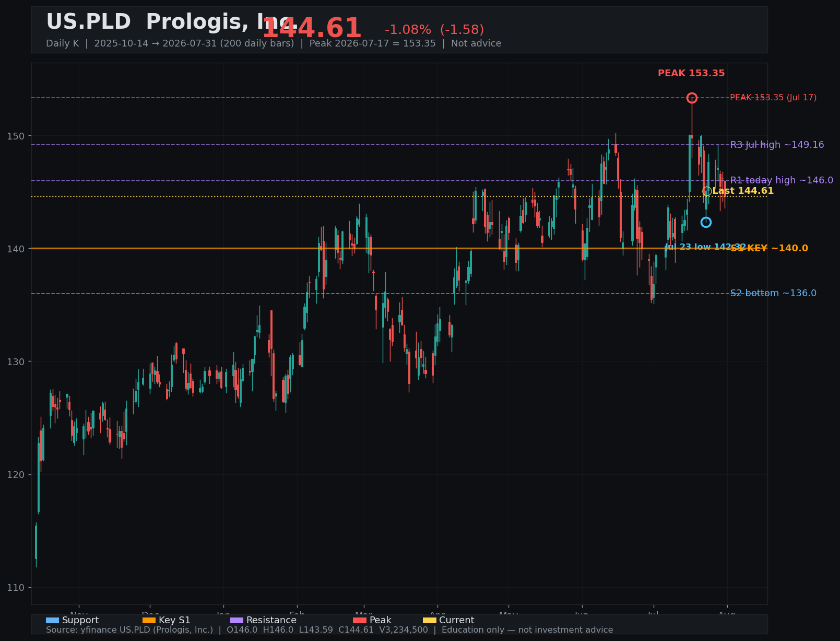This screenshot has width=840, height=641.
Task: Click the "Peak 2026-07-17 = 153.35" subtitle text
Action: pos(372,43)
